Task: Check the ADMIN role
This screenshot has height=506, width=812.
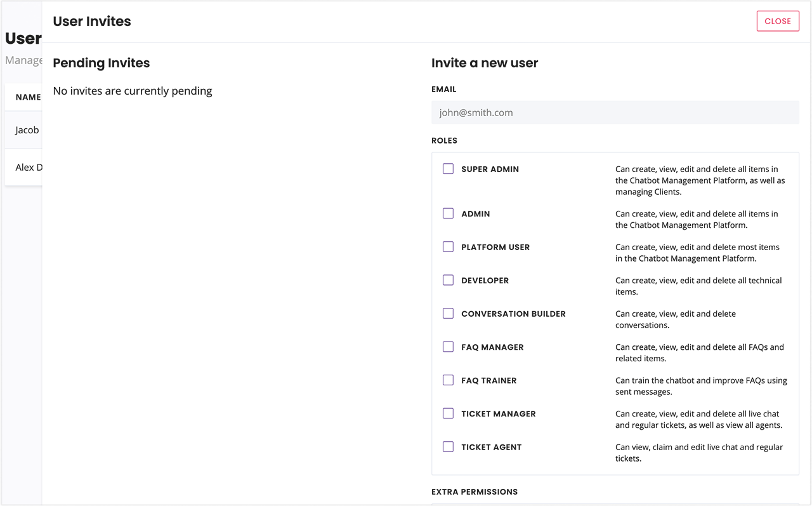Action: 449,213
